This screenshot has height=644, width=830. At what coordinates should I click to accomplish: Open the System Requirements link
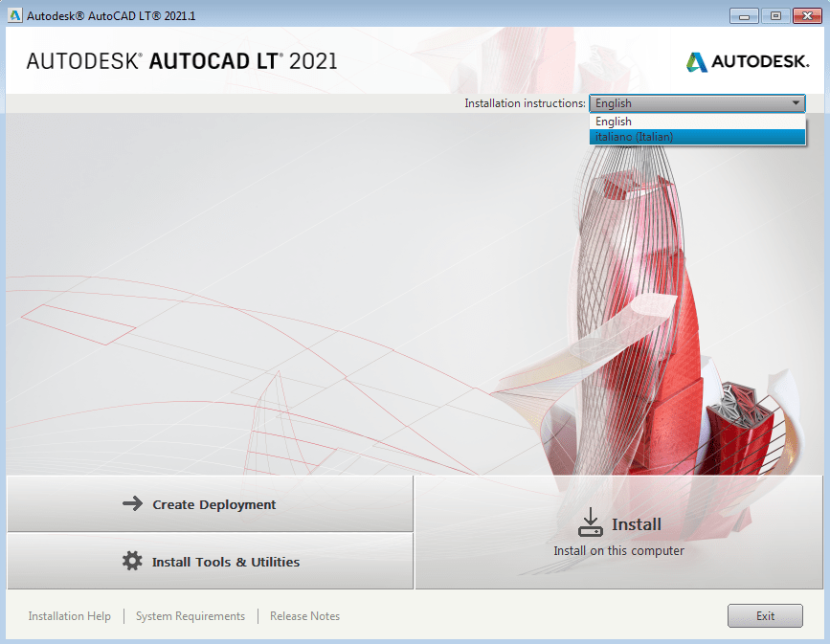click(191, 616)
